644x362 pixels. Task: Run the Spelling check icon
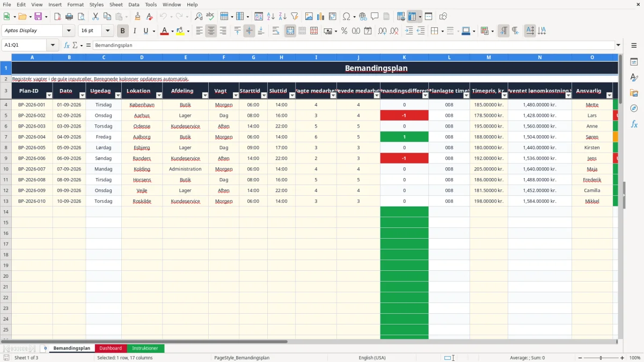pyautogui.click(x=210, y=17)
